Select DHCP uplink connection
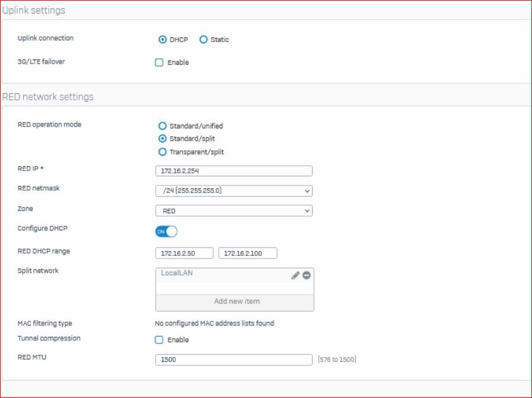Screen dimensions: 532x398 [163, 40]
